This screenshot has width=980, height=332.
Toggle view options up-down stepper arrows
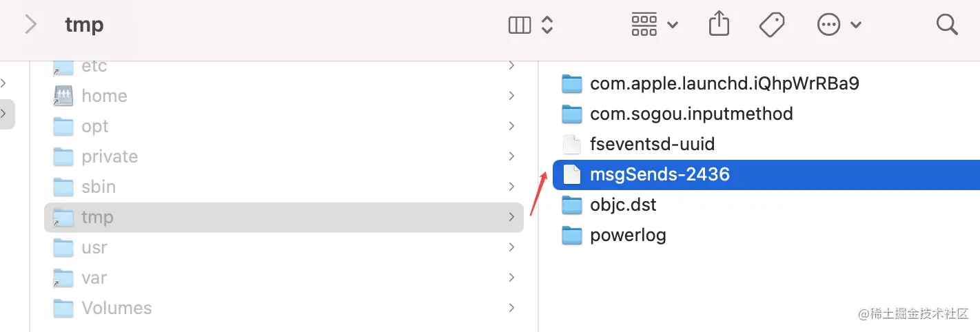coord(547,25)
